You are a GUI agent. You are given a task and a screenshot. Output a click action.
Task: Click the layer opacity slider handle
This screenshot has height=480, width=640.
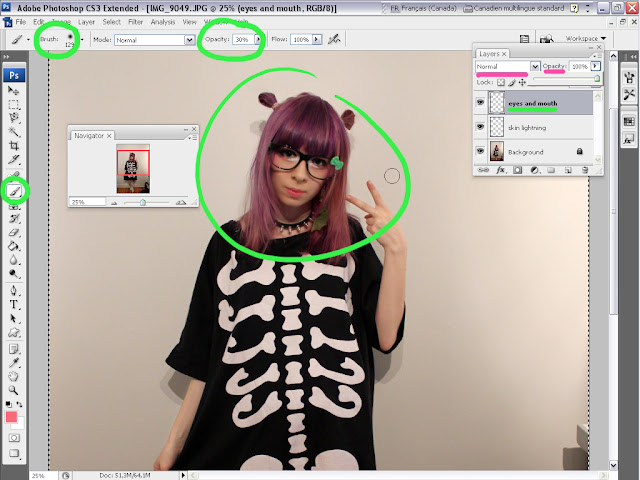point(597,78)
